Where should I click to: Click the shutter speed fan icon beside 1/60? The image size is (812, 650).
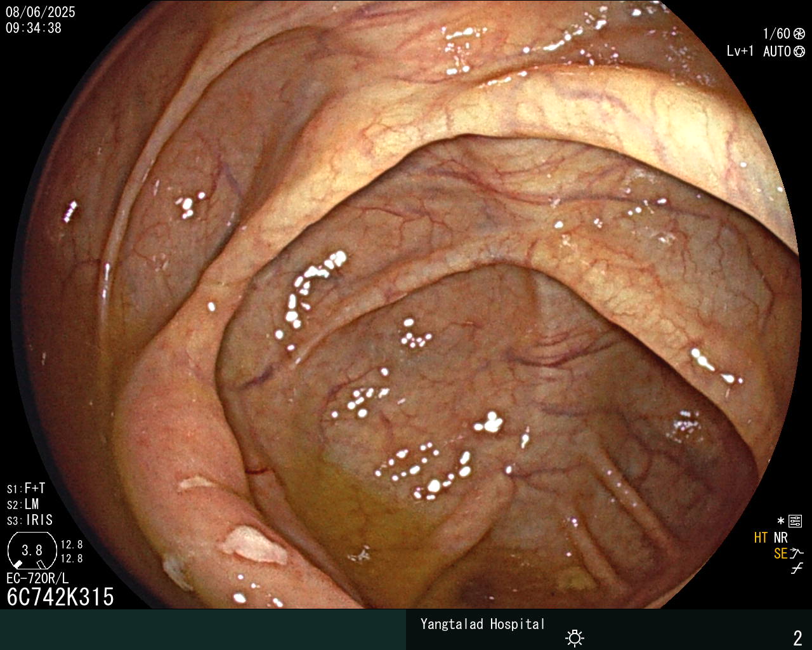tap(799, 34)
